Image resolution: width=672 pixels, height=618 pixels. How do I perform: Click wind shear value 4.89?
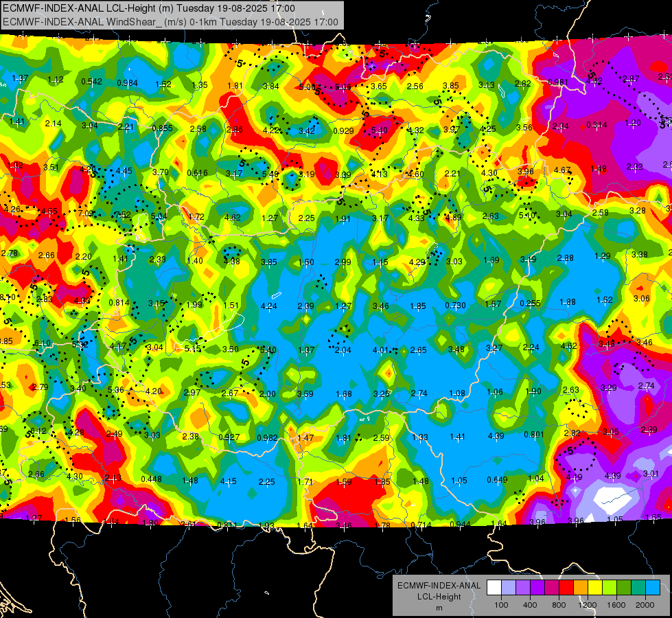coord(454,217)
